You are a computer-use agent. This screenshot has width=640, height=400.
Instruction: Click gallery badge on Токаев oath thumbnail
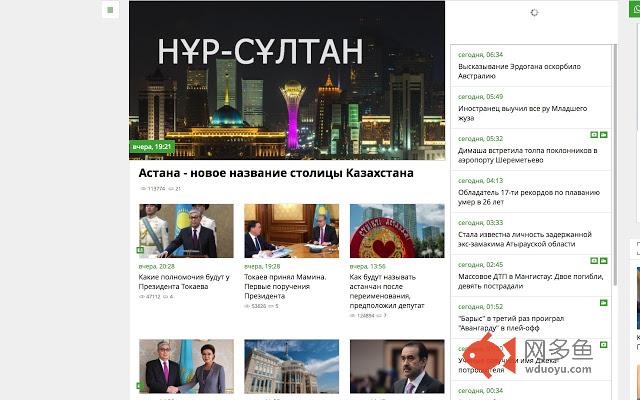[140, 250]
